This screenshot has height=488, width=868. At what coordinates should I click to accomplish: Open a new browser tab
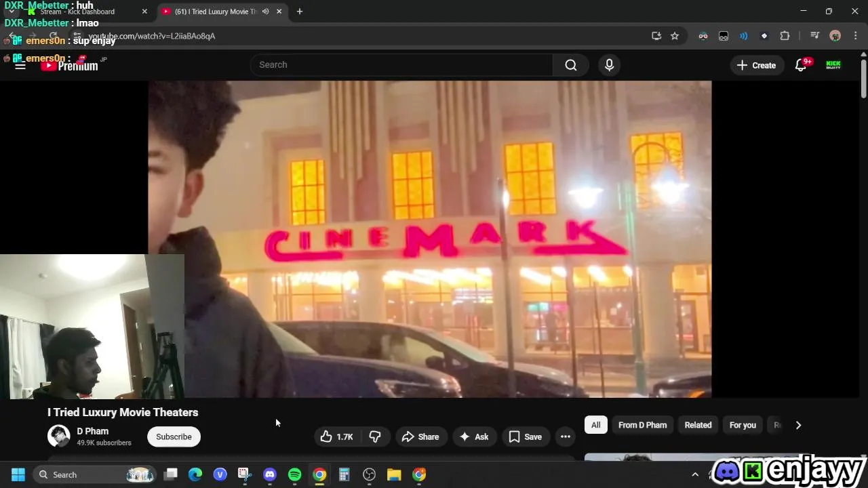300,12
